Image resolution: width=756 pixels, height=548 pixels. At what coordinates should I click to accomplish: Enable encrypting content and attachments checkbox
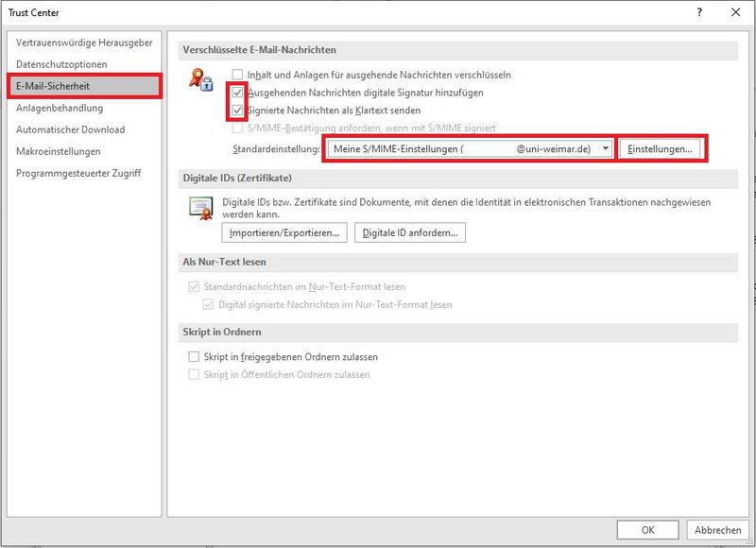click(237, 75)
